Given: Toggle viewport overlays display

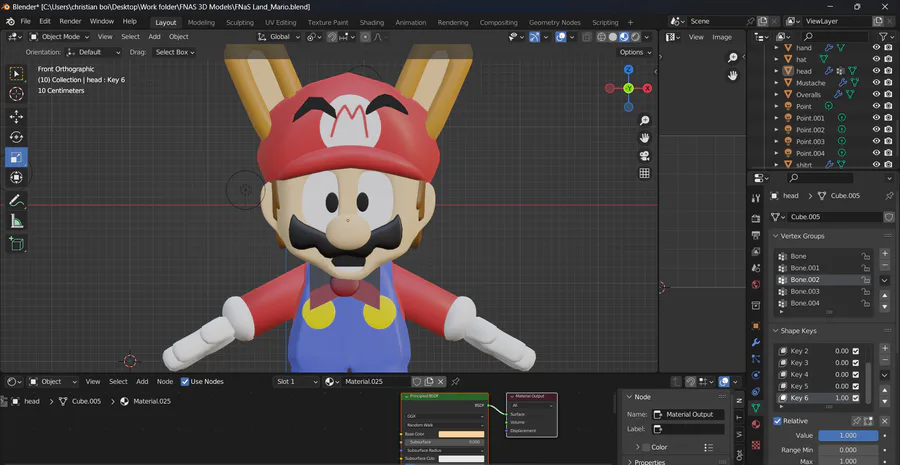Looking at the screenshot, I should 561,37.
